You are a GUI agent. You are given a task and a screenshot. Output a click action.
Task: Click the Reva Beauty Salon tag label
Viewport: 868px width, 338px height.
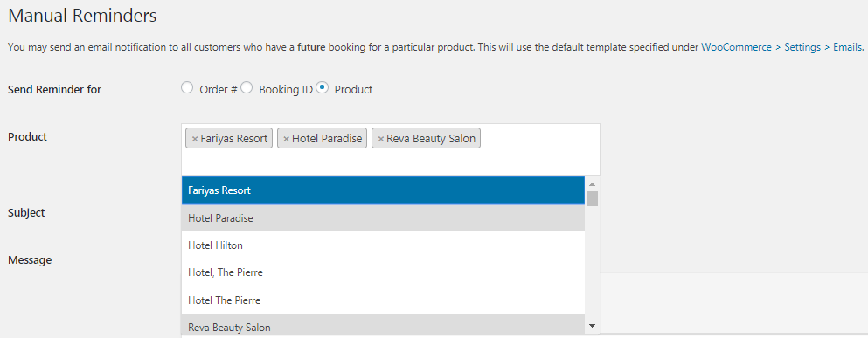click(431, 139)
